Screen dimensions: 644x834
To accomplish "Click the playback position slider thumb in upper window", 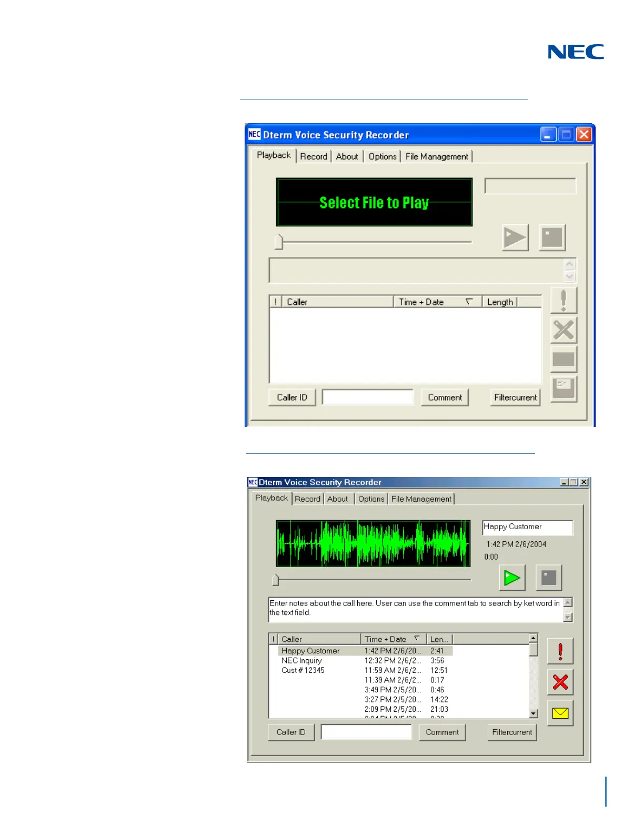I will (279, 242).
